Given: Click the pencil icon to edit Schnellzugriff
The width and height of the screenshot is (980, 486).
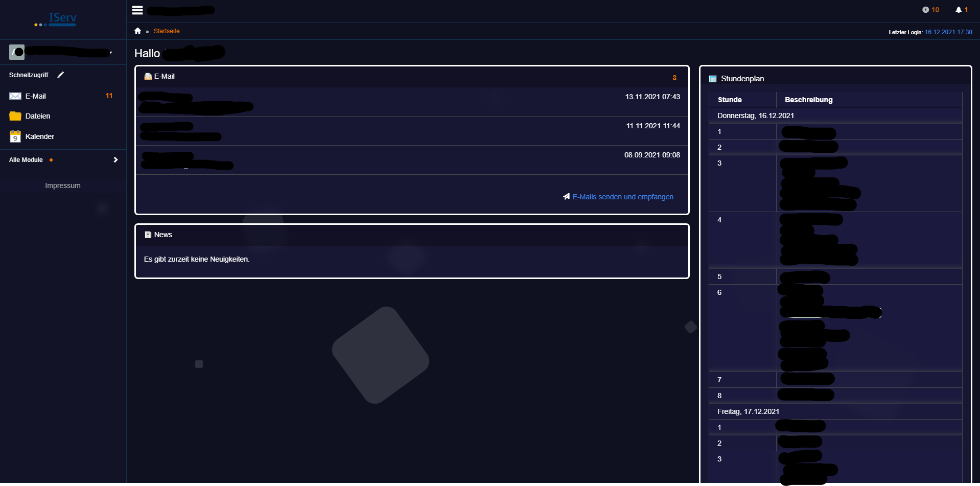Looking at the screenshot, I should [60, 75].
